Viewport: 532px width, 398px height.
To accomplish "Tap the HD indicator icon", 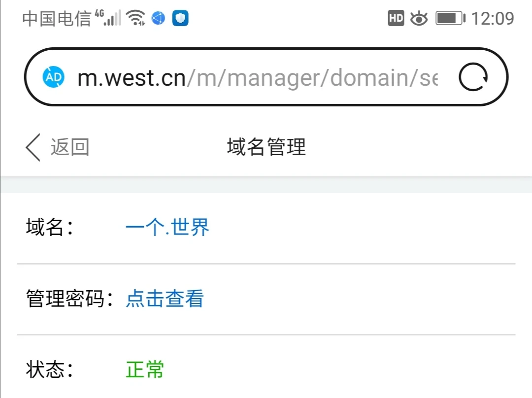I will [396, 19].
